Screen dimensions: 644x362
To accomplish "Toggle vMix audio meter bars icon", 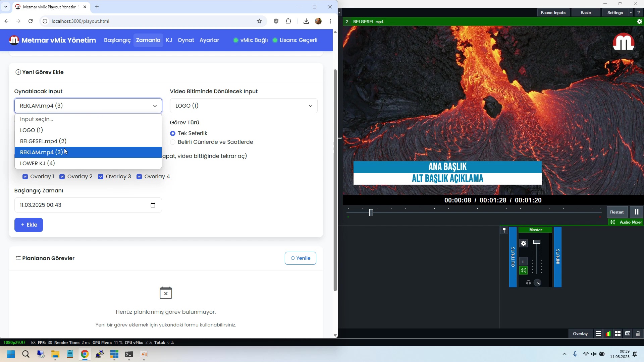I will point(608,334).
